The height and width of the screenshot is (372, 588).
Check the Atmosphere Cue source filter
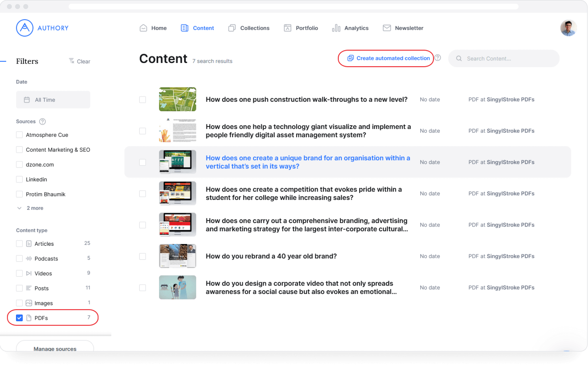(x=19, y=134)
